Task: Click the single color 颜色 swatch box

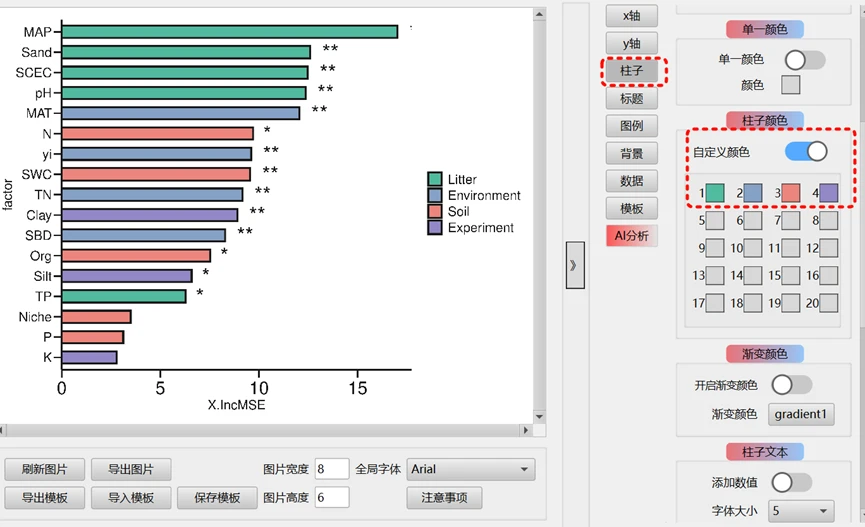Action: (790, 85)
